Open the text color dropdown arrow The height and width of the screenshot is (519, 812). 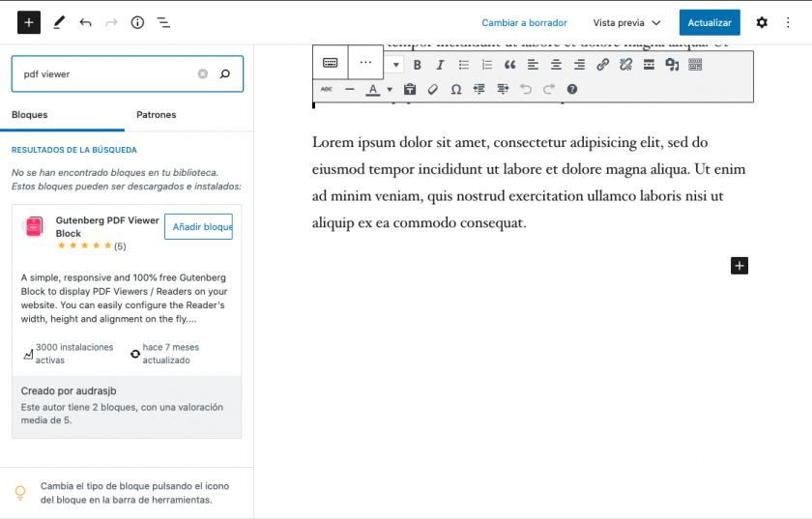point(390,89)
